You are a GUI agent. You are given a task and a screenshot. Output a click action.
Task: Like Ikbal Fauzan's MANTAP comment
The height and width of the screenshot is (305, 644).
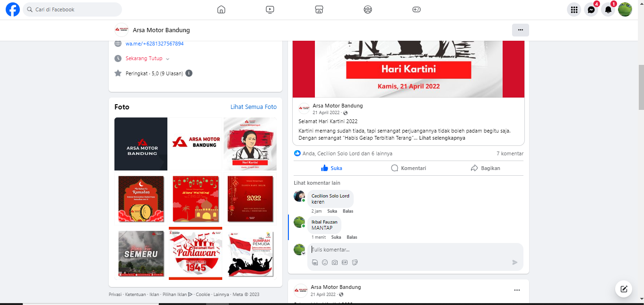pos(336,237)
